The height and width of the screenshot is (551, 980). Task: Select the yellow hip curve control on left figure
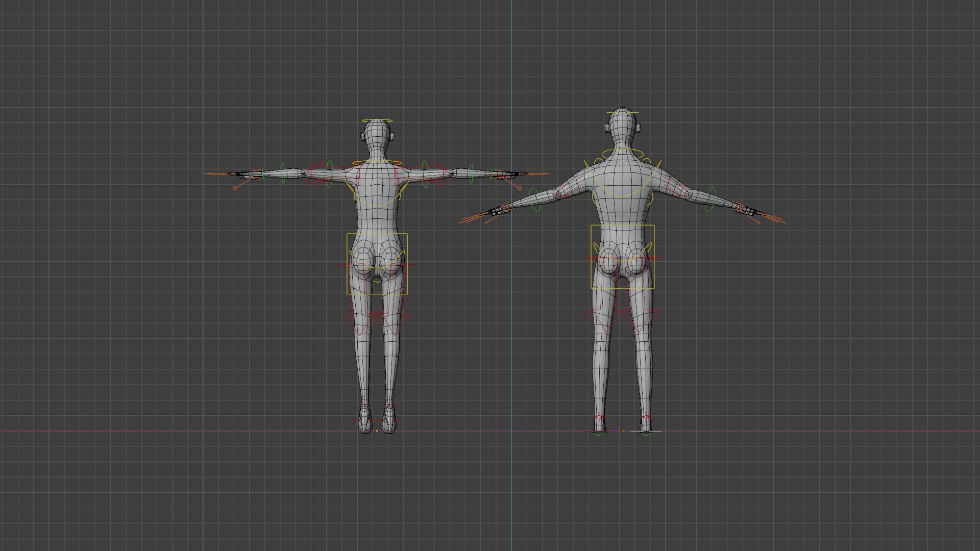point(377,269)
